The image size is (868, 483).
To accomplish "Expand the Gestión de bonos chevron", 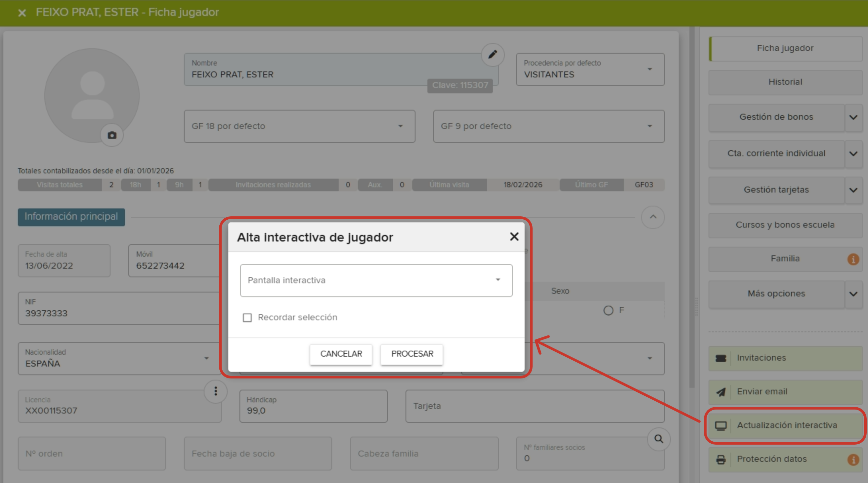I will pyautogui.click(x=853, y=117).
